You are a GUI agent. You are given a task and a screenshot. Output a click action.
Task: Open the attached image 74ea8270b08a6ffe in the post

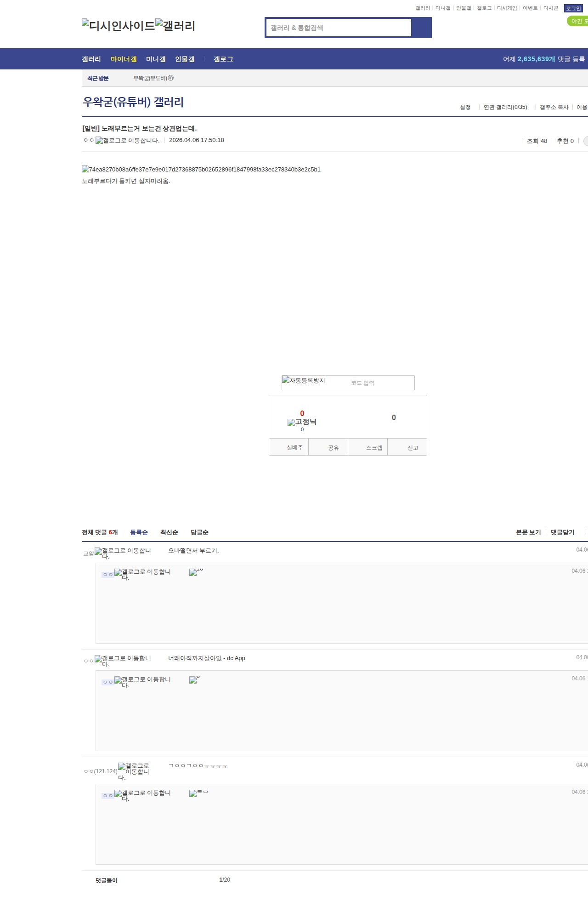[x=201, y=169]
